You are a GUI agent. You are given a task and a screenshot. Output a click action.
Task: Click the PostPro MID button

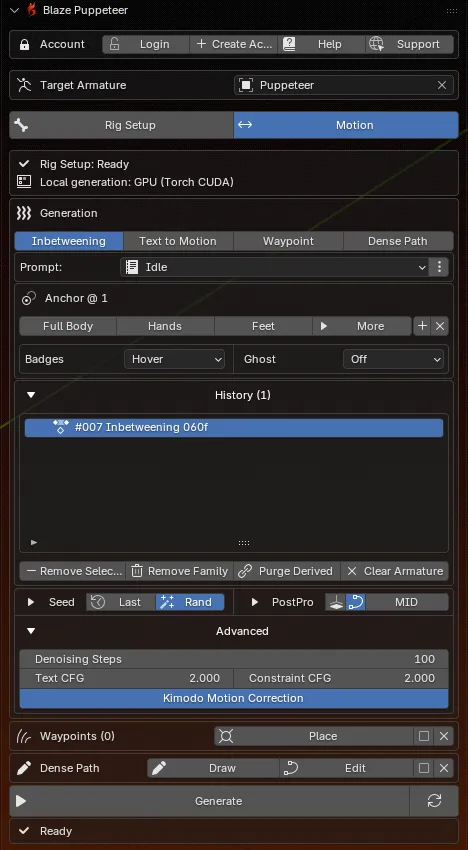pos(407,602)
